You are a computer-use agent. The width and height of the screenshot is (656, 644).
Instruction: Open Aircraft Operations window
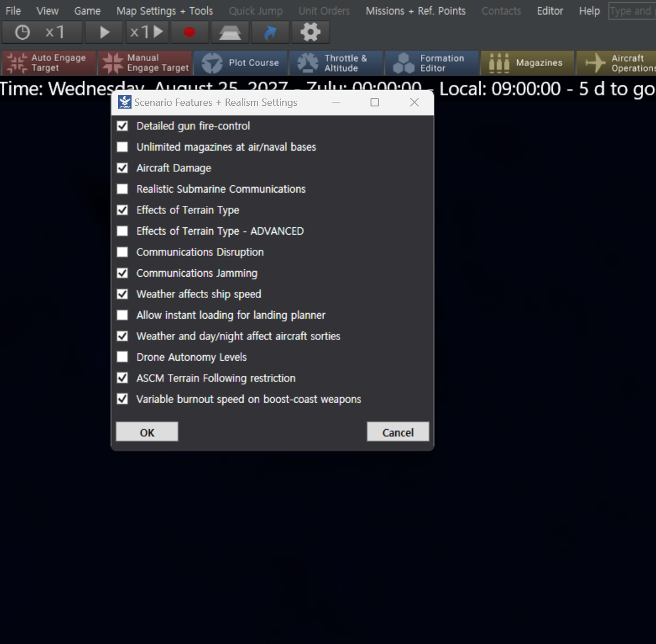click(x=616, y=63)
